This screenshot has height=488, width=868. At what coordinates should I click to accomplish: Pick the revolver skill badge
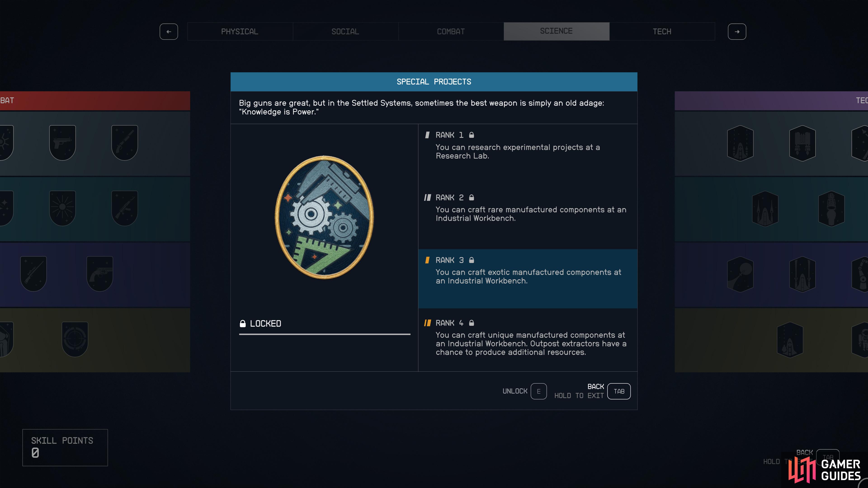coord(100,273)
